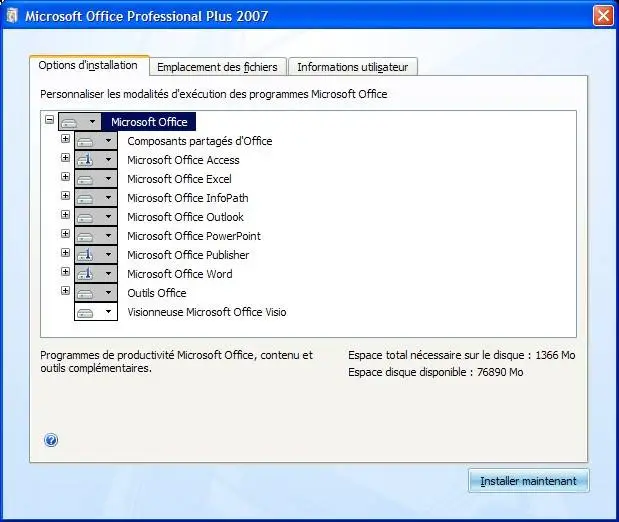Open the Emplacement des fichiers tab
619x522 pixels.
218,67
